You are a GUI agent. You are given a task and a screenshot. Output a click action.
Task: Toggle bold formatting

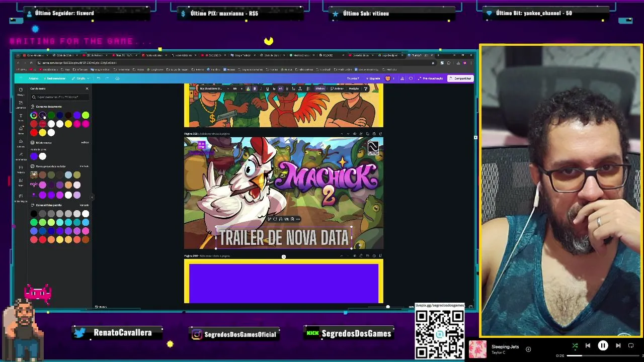tap(255, 88)
